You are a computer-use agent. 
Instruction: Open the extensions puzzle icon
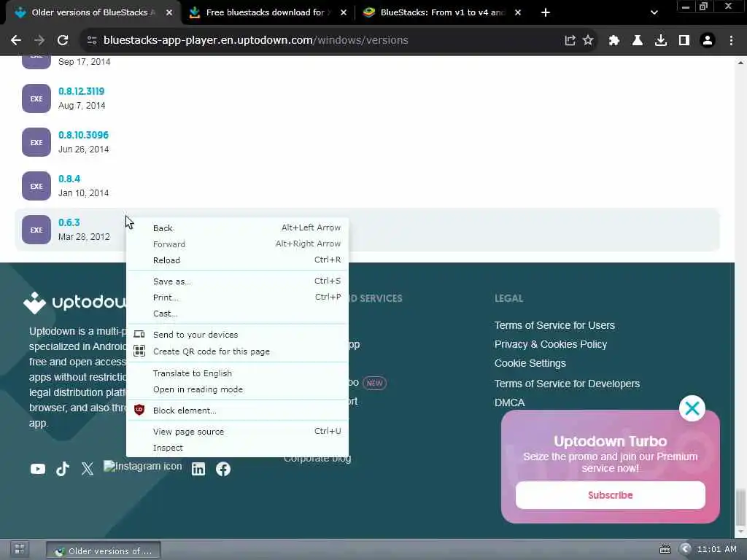(614, 41)
